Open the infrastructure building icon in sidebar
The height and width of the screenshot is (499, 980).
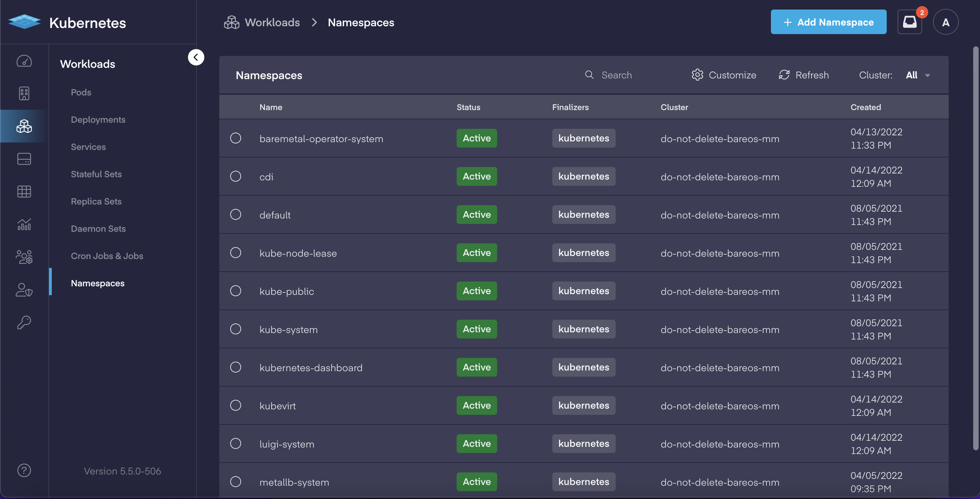pos(24,93)
